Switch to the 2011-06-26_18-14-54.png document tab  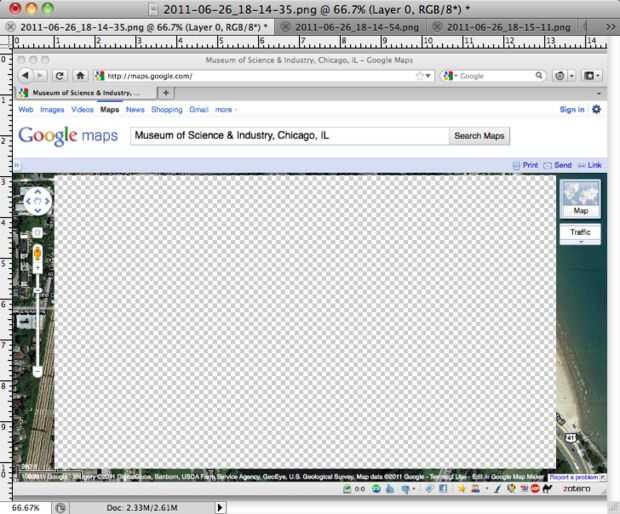pyautogui.click(x=357, y=27)
